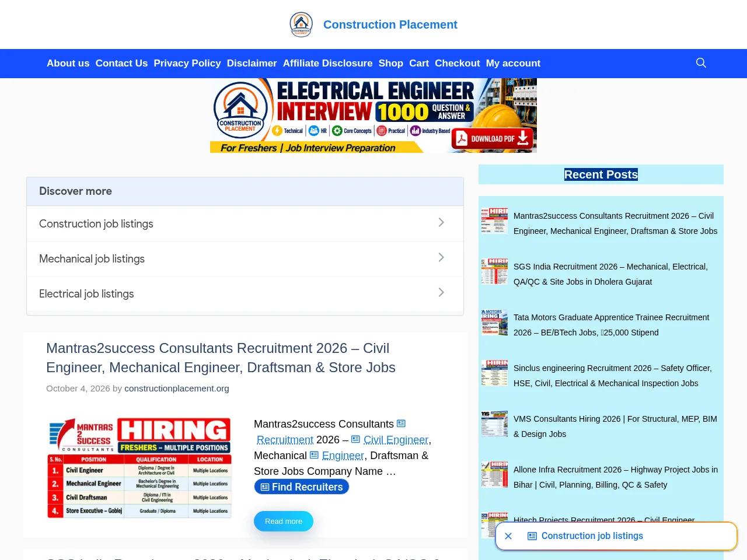747x560 pixels.
Task: Open SGS India Recruitment 2026 post
Action: (x=610, y=274)
